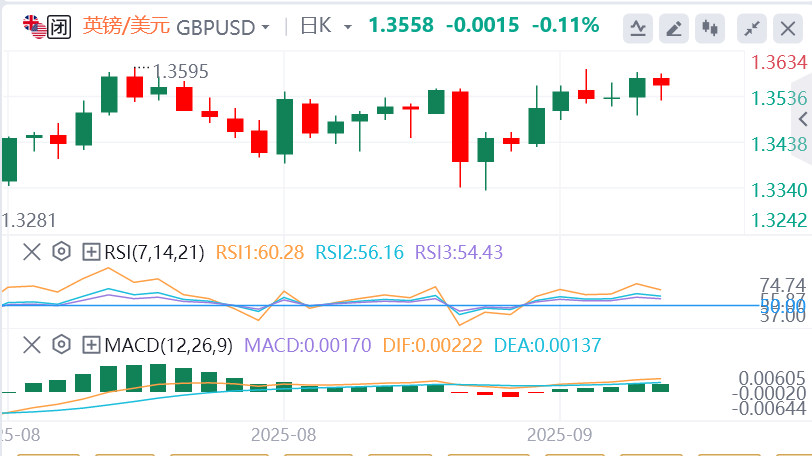812x456 pixels.
Task: Toggle the 闭 market status badge
Action: point(59,26)
